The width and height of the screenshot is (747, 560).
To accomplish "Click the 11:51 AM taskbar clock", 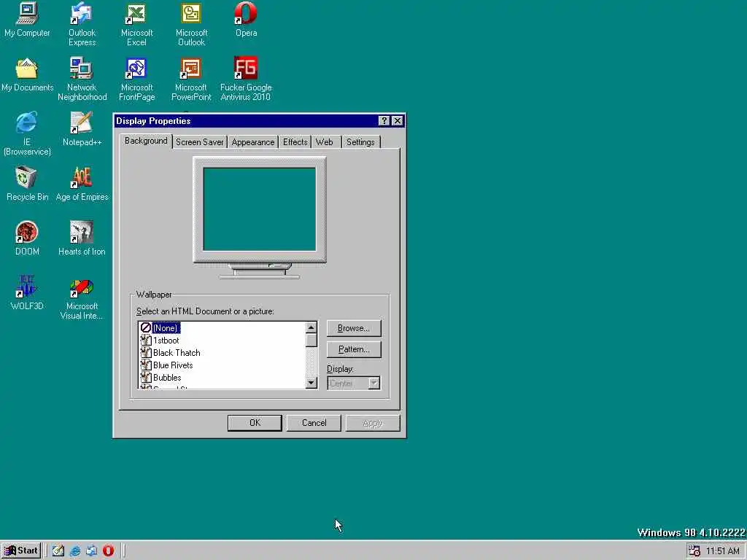I will click(x=723, y=551).
